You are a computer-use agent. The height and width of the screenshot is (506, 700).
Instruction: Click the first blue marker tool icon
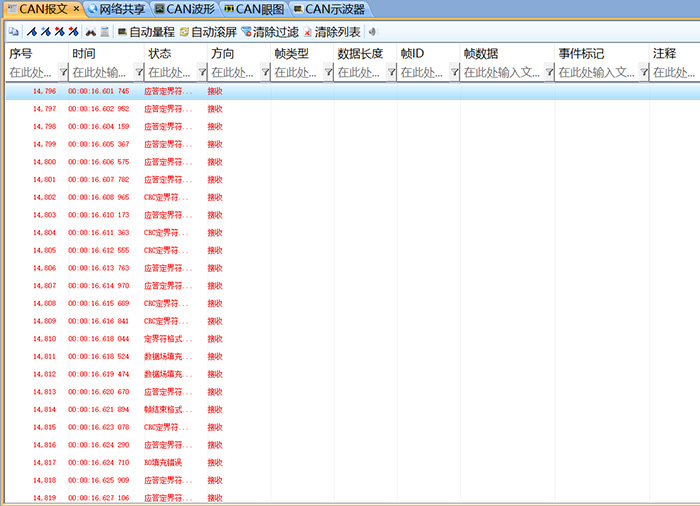(x=32, y=32)
